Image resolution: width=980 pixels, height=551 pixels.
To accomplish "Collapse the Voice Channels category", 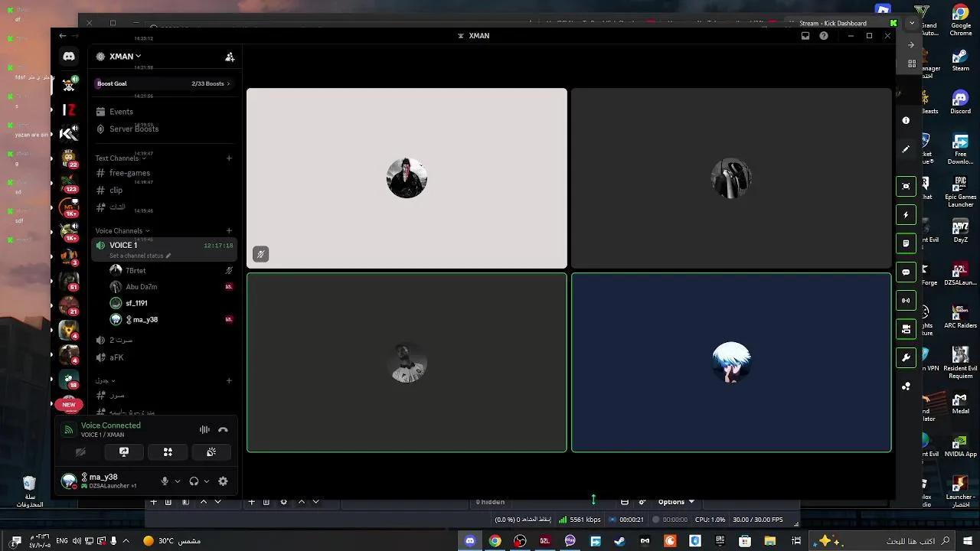I will [x=122, y=231].
